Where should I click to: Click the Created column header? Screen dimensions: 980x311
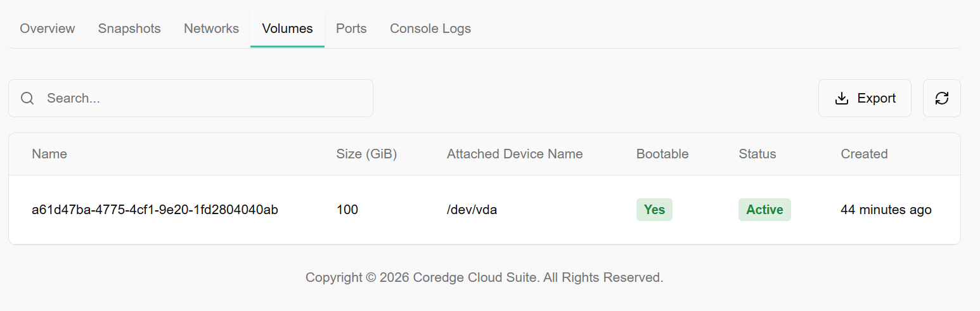point(863,154)
